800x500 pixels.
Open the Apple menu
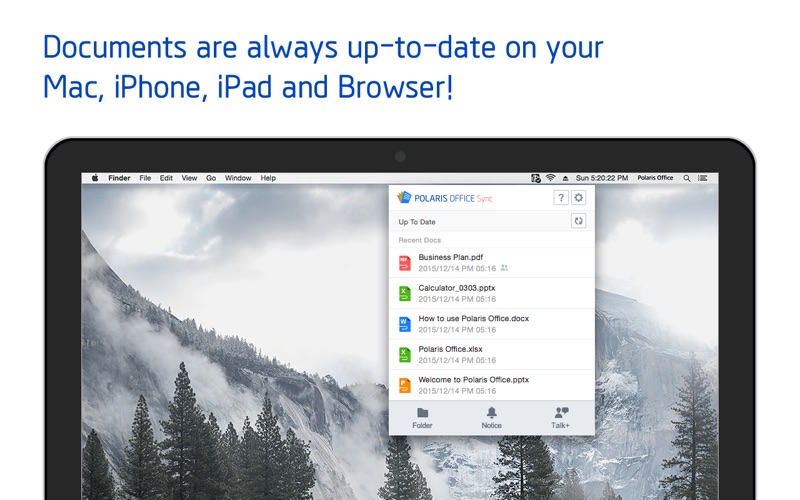(95, 178)
